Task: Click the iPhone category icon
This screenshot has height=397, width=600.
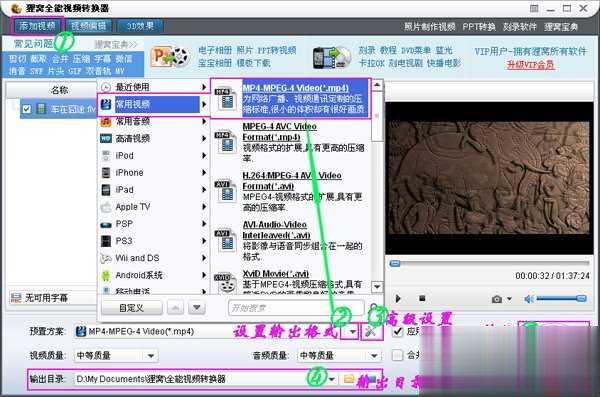Action: pyautogui.click(x=106, y=173)
